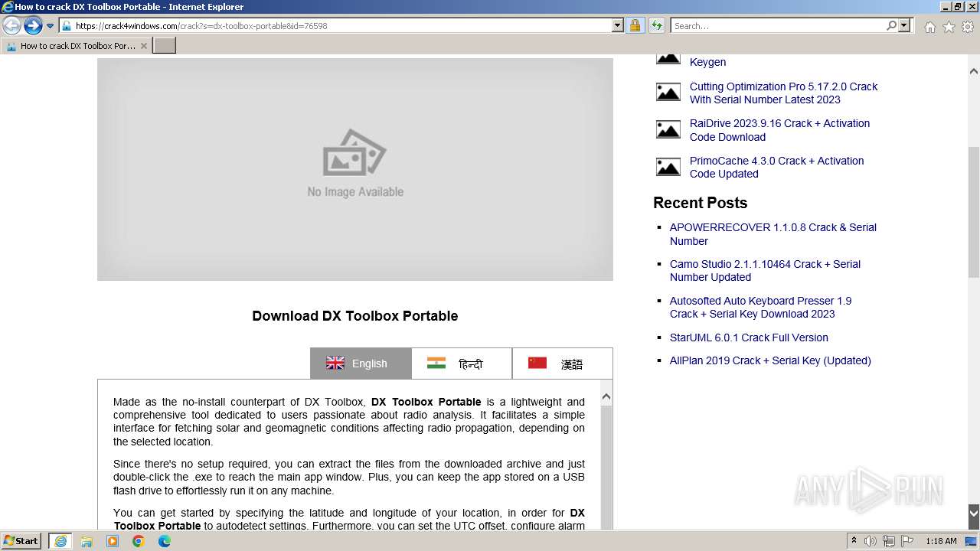Open Favorites star icon

(x=949, y=27)
